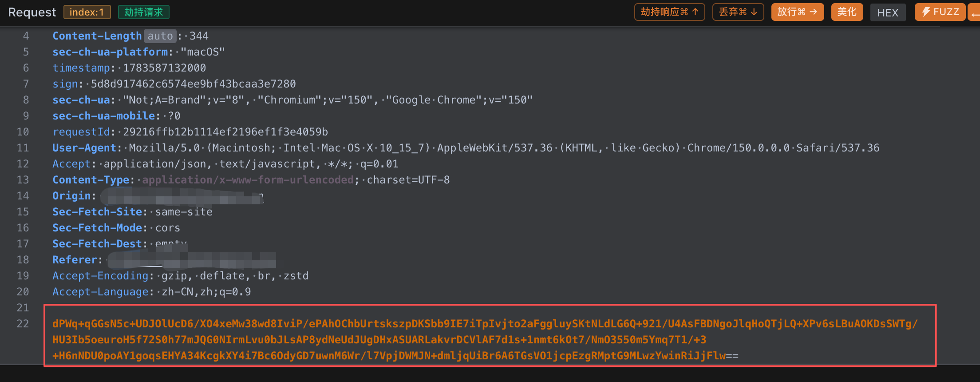Click the Request panel title
The width and height of the screenshot is (980, 382).
click(32, 12)
